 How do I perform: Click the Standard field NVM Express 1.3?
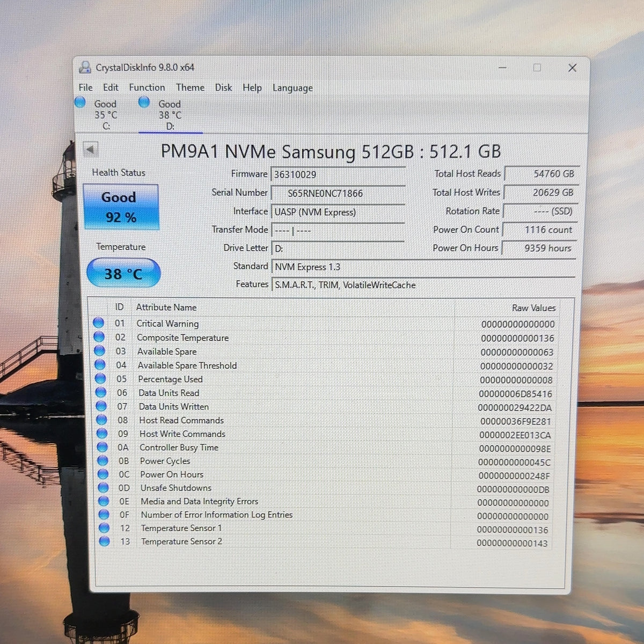click(x=423, y=267)
